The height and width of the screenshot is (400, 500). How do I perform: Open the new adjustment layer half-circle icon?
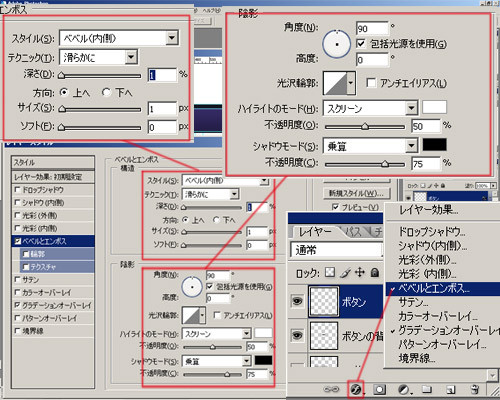(404, 389)
